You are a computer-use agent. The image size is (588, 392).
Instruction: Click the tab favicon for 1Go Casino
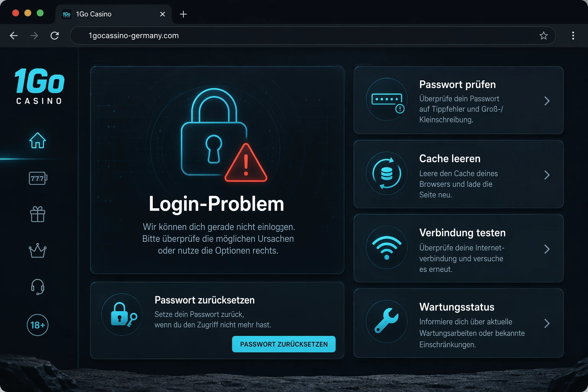pyautogui.click(x=67, y=14)
